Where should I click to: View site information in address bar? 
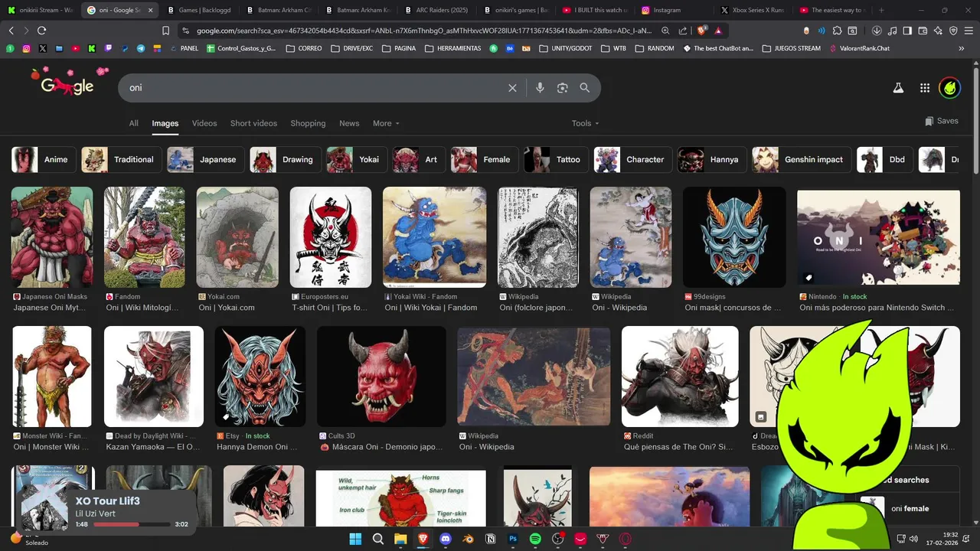coord(186,31)
